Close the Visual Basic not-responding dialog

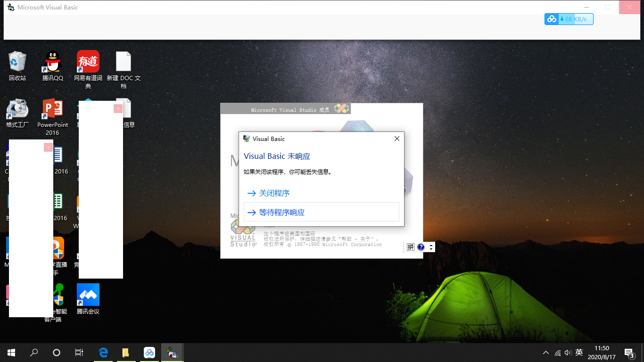click(396, 139)
